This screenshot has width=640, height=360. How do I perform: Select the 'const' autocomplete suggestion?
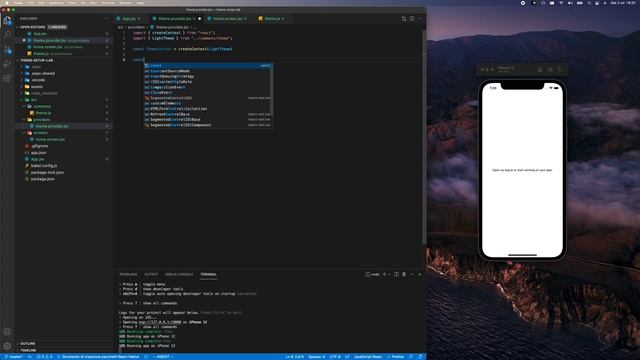coord(208,65)
